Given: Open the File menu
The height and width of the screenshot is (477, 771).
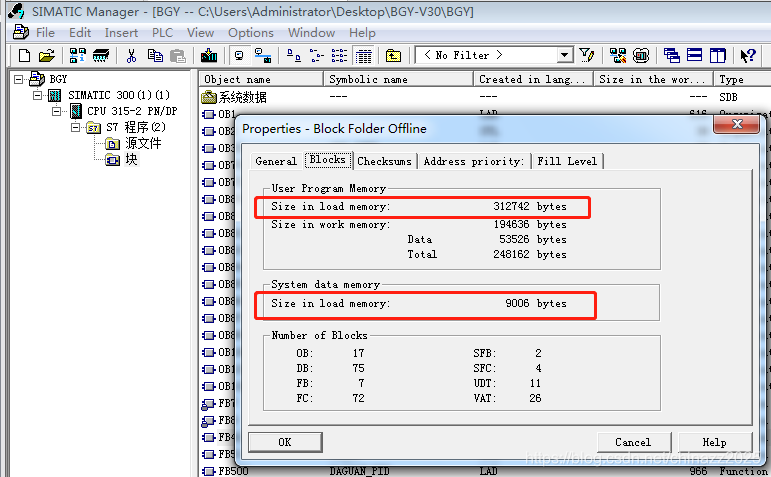Looking at the screenshot, I should click(x=45, y=33).
